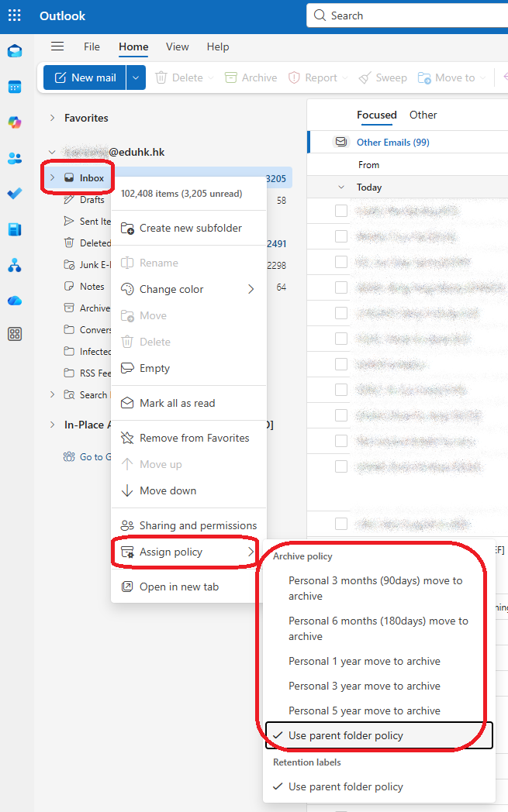
Task: Open the Help tab
Action: [x=218, y=46]
